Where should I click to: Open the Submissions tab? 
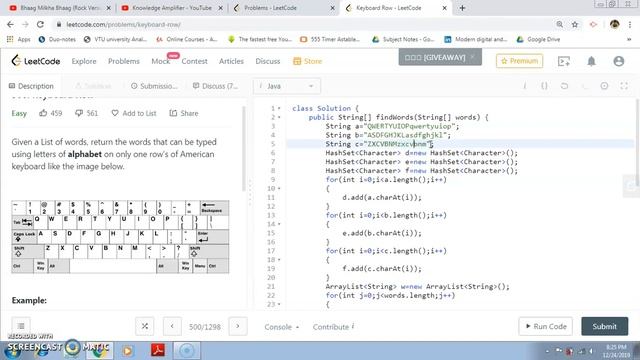click(x=154, y=86)
